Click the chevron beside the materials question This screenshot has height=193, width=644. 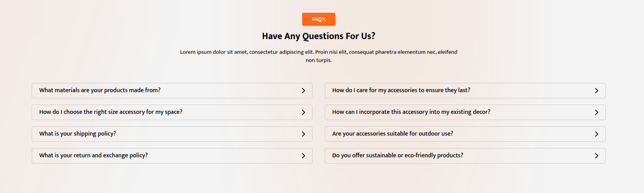tap(303, 91)
